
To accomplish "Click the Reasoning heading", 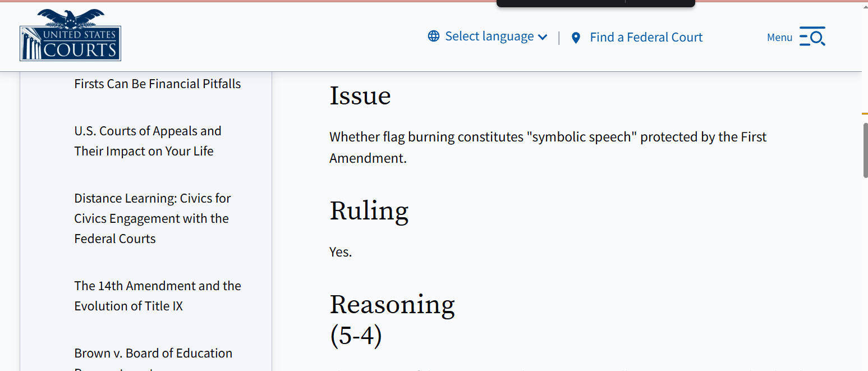I will pyautogui.click(x=392, y=304).
